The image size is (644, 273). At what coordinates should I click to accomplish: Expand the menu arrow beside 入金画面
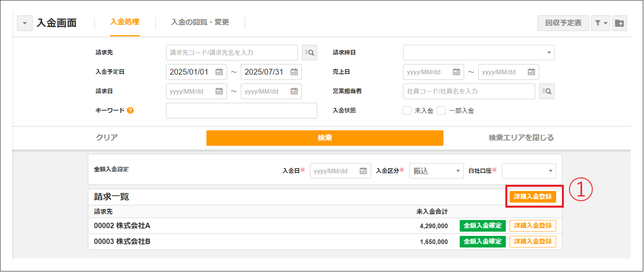25,23
